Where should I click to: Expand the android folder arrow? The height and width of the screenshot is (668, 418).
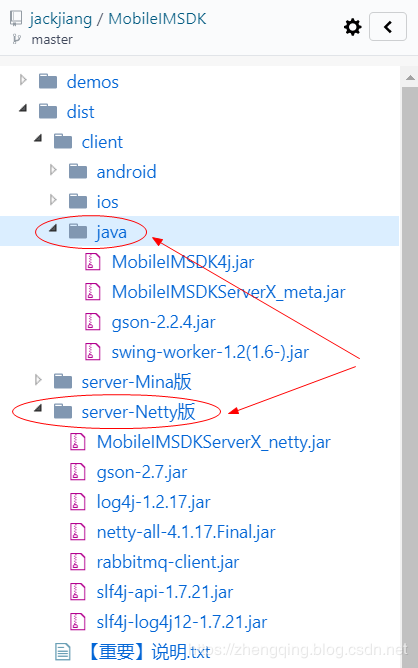point(53,170)
